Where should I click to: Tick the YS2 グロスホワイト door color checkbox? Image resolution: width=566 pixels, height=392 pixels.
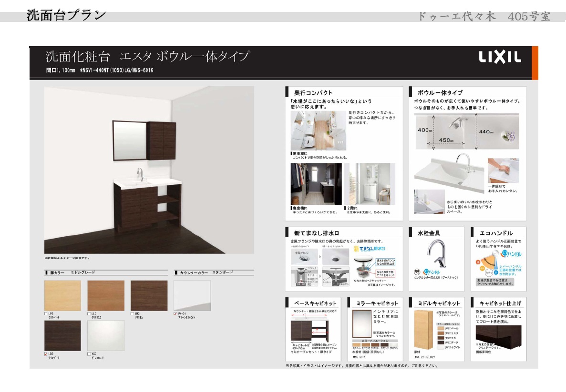coord(89,354)
